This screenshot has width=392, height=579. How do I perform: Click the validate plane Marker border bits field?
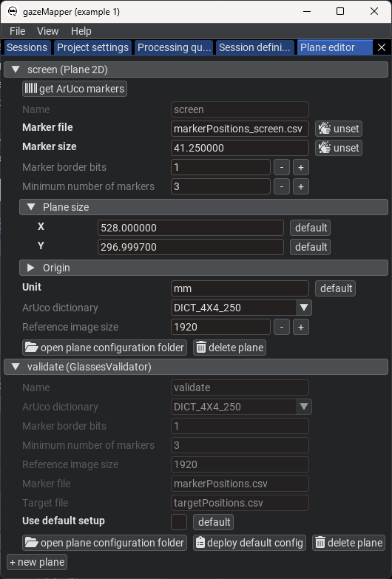240,426
